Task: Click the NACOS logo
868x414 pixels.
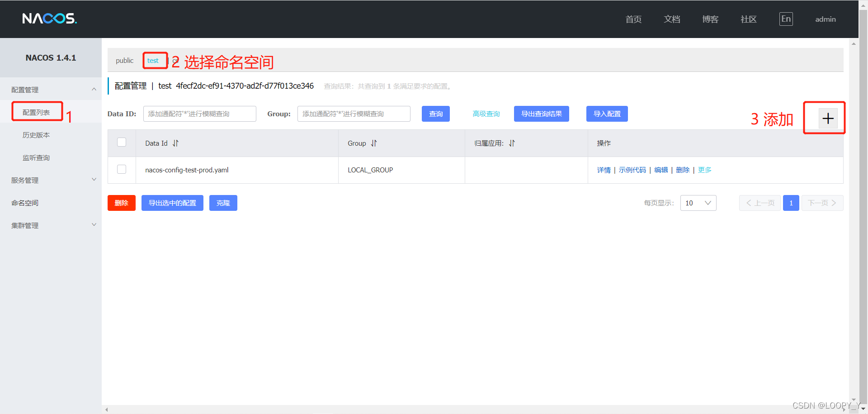Action: [50, 19]
